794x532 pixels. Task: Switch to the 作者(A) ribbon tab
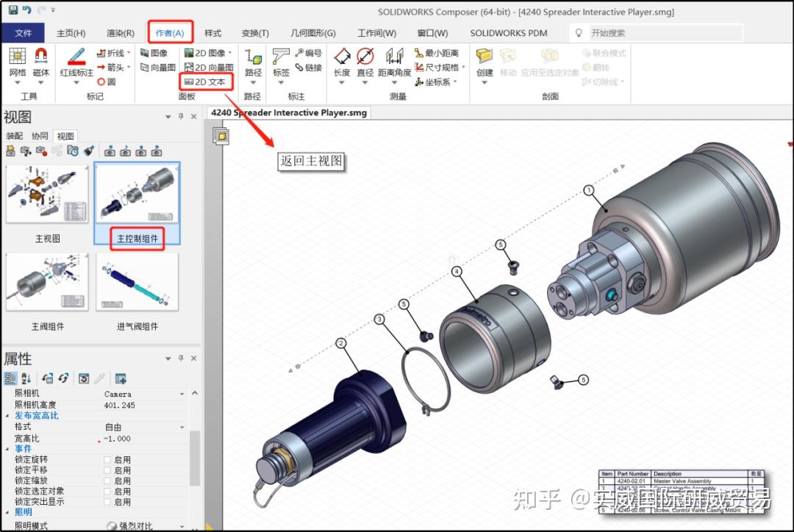(173, 32)
